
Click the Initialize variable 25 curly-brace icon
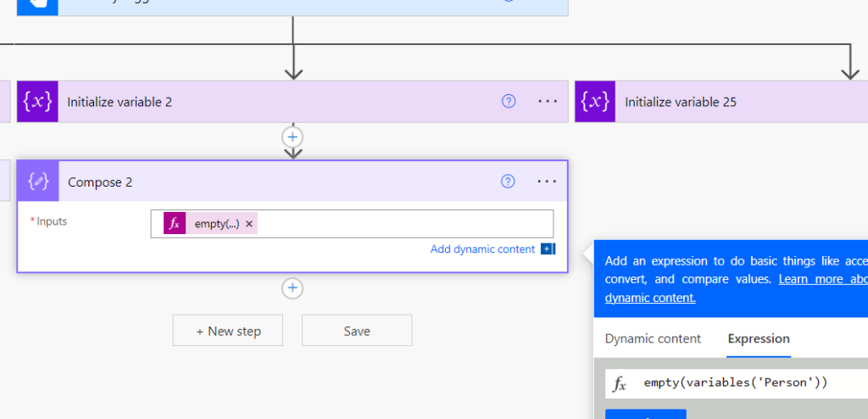595,102
